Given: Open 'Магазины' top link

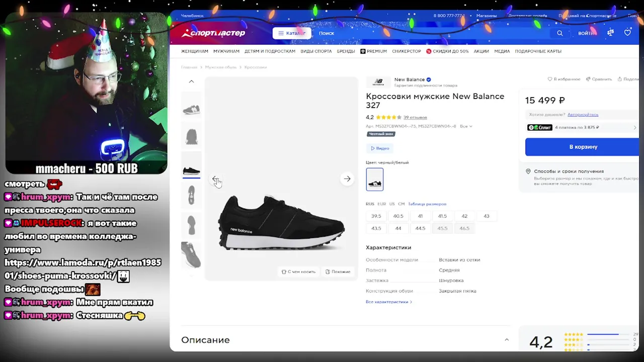Looking at the screenshot, I should 487,16.
